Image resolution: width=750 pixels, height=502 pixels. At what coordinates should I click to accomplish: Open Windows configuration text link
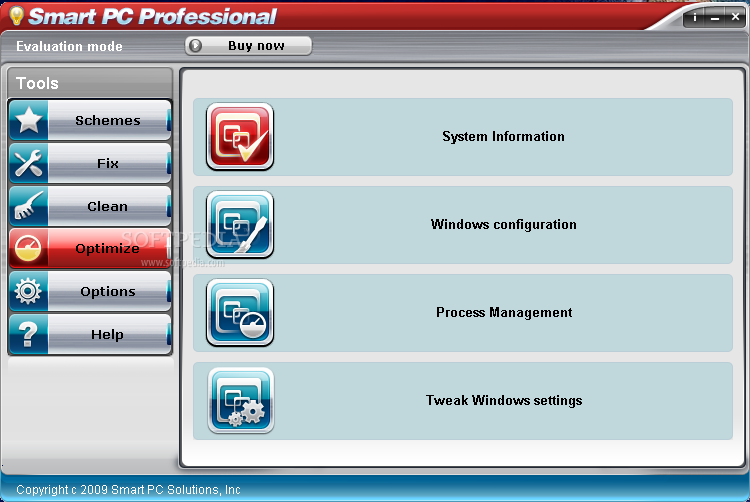pyautogui.click(x=503, y=225)
